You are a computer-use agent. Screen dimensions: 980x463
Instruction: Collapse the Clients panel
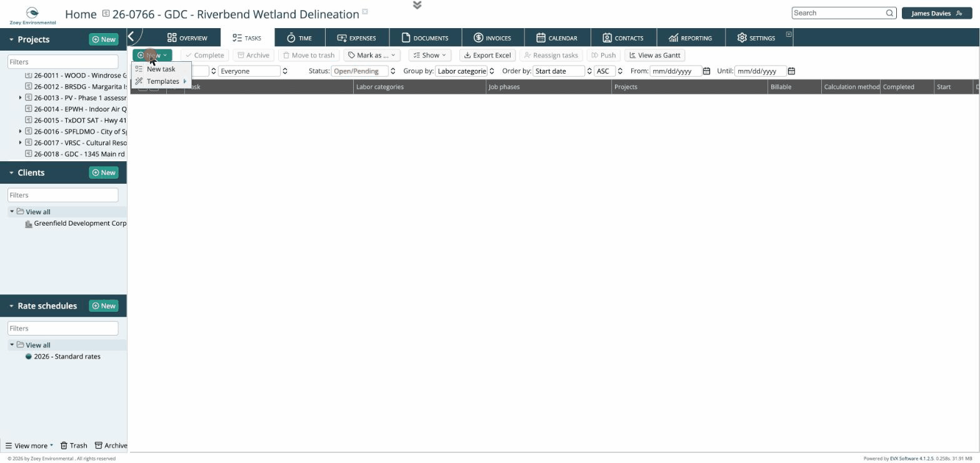coord(11,172)
